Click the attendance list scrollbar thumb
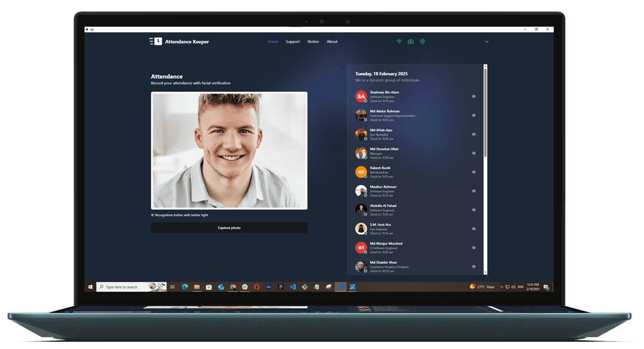 485,113
